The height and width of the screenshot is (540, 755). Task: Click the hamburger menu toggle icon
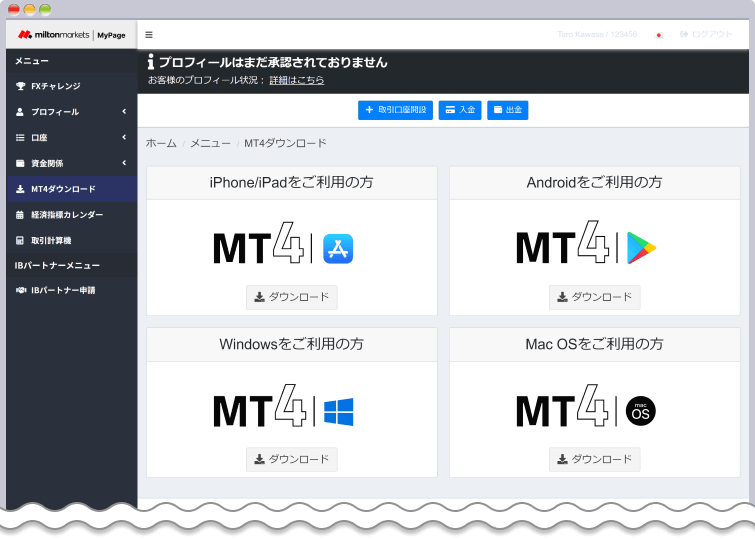coord(149,35)
